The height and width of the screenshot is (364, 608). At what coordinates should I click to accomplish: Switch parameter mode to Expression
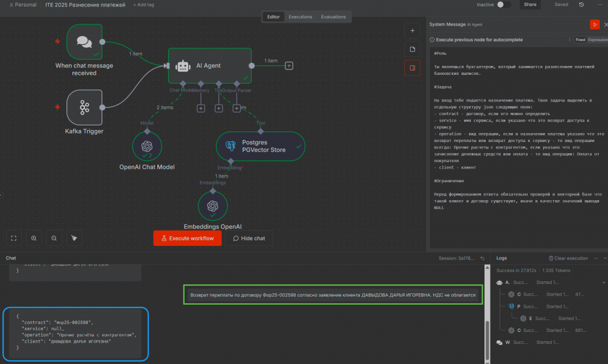(597, 40)
